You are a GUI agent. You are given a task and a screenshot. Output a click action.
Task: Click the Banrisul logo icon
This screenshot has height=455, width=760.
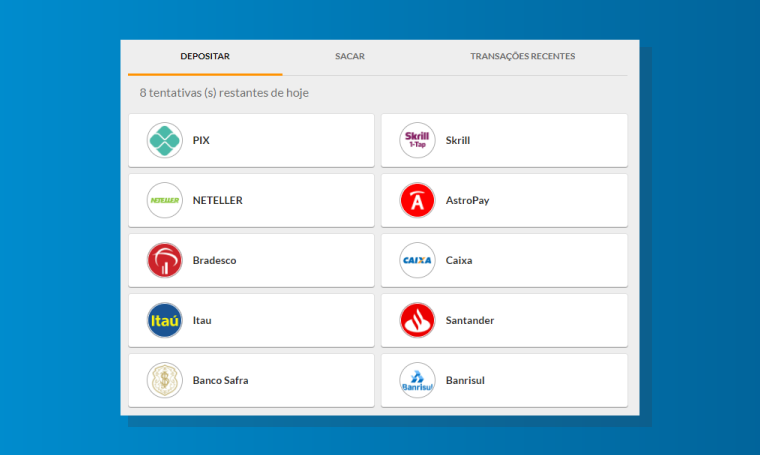pos(417,380)
